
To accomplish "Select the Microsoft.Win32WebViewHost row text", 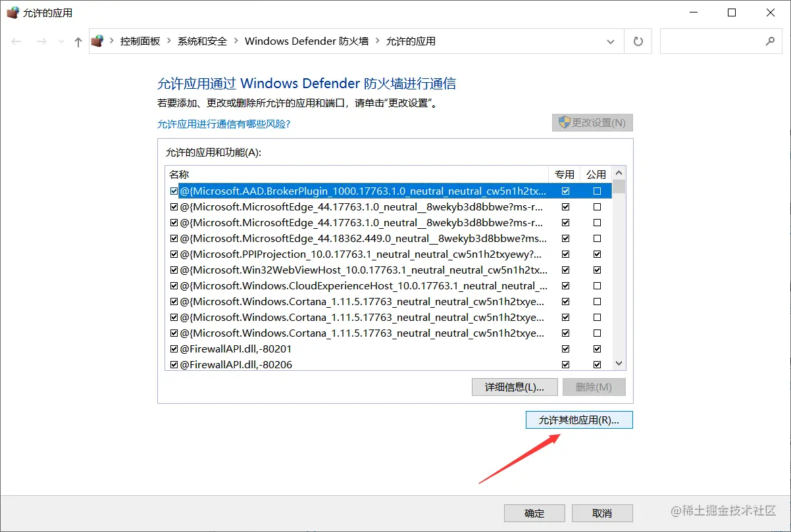I will pyautogui.click(x=363, y=270).
